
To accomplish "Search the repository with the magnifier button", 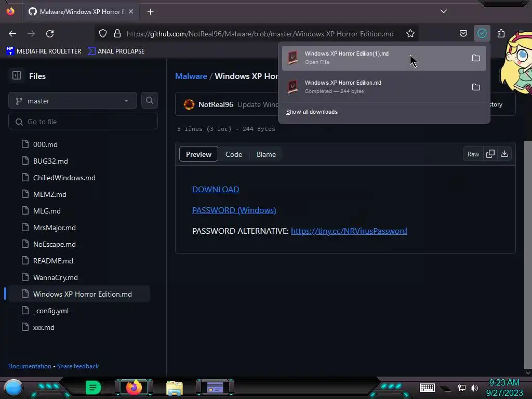I will [x=150, y=100].
